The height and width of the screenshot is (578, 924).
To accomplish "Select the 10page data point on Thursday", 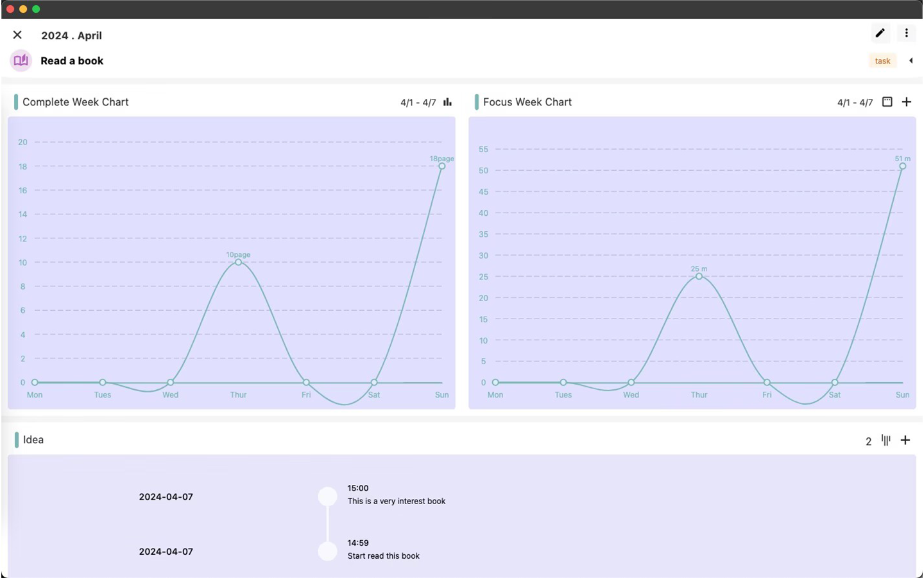I will [238, 262].
